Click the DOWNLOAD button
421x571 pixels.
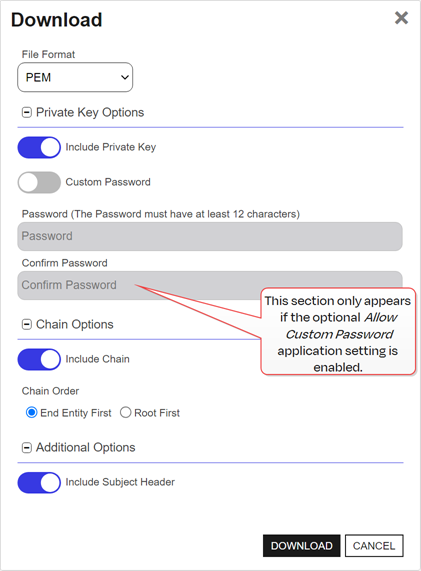302,546
